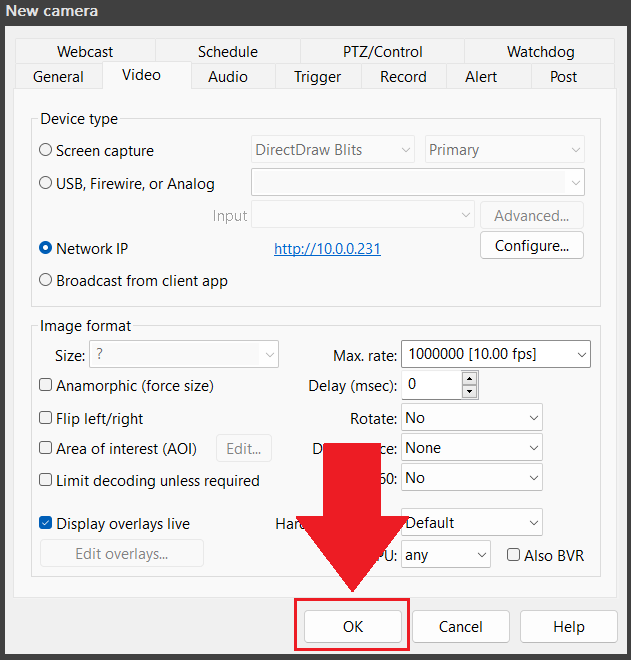Open the Schedule tab
631x660 pixels.
(x=228, y=51)
